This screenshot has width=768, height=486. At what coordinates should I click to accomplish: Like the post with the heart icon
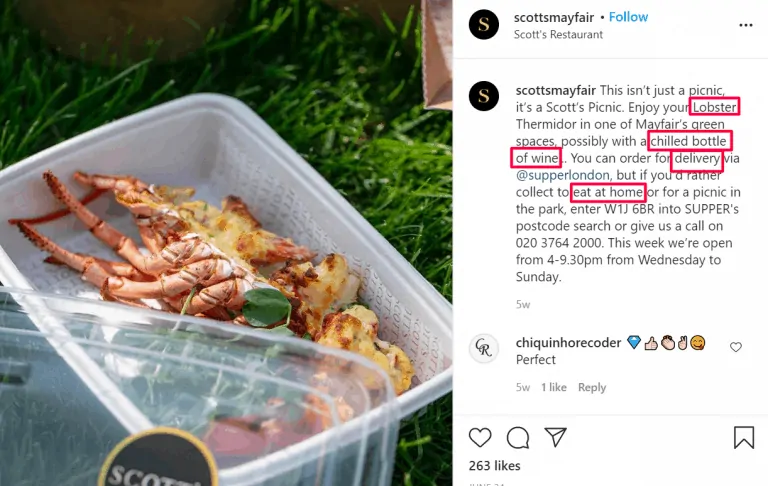[480, 437]
